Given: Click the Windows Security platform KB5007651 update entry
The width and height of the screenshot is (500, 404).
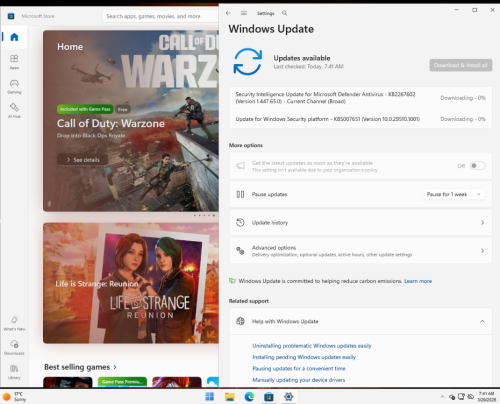Looking at the screenshot, I should [x=360, y=119].
